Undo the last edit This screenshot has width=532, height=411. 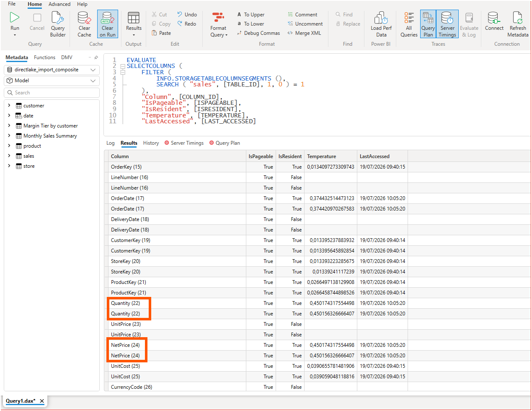click(187, 15)
